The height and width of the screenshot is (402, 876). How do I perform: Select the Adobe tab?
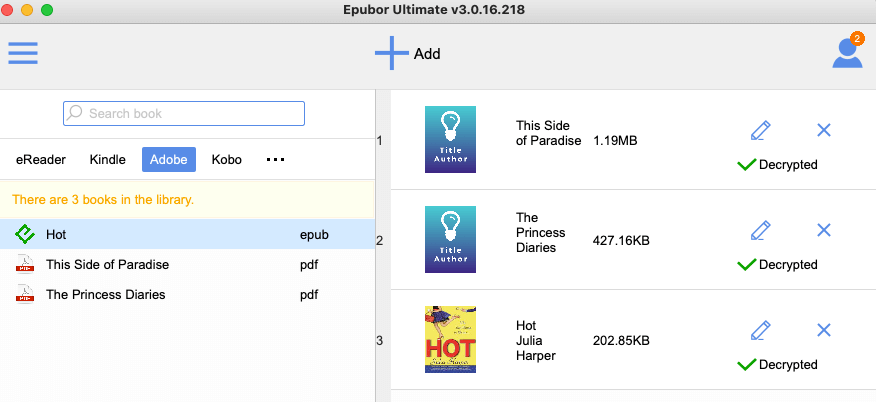tap(169, 160)
